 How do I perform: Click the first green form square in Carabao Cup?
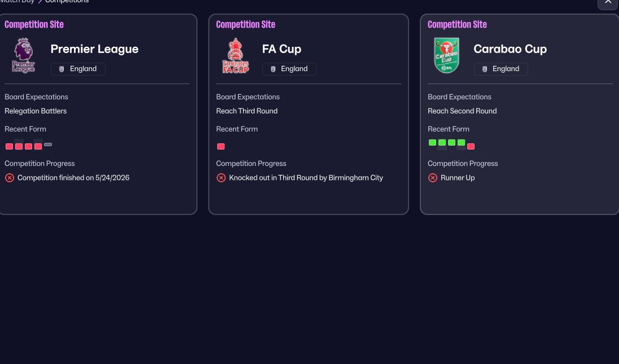(x=432, y=143)
